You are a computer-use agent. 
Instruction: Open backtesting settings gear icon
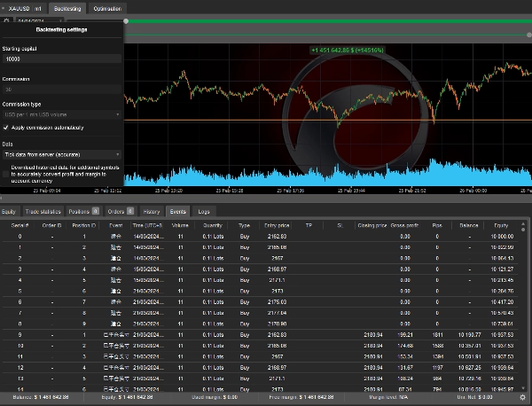coord(6,21)
